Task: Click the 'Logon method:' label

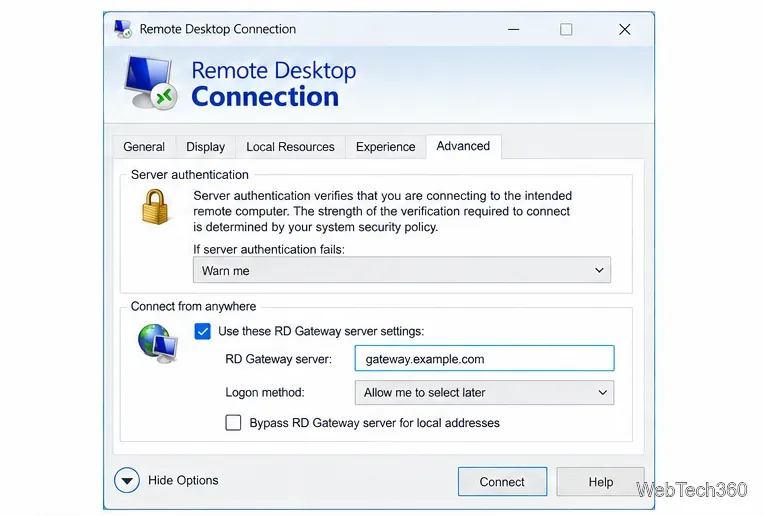Action: point(265,392)
